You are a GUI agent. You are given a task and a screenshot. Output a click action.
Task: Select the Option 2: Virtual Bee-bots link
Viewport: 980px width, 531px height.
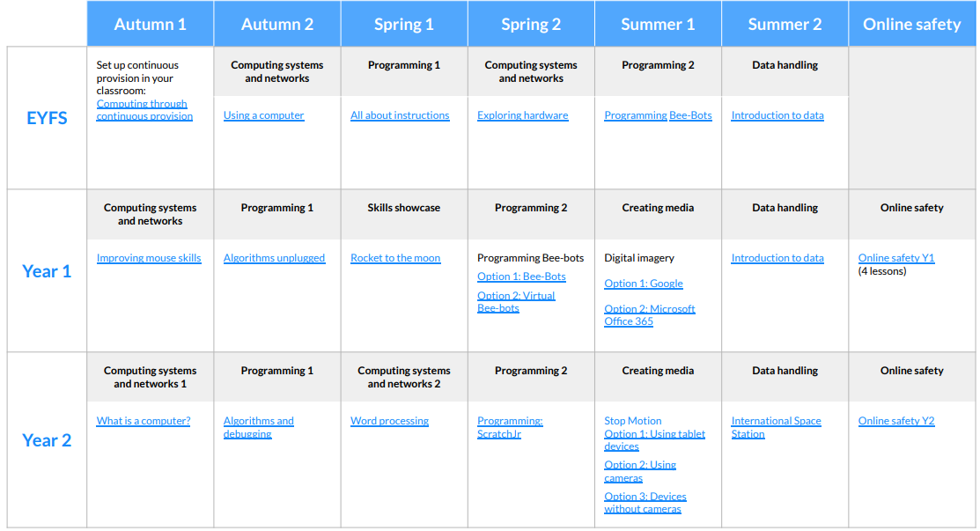coord(516,302)
